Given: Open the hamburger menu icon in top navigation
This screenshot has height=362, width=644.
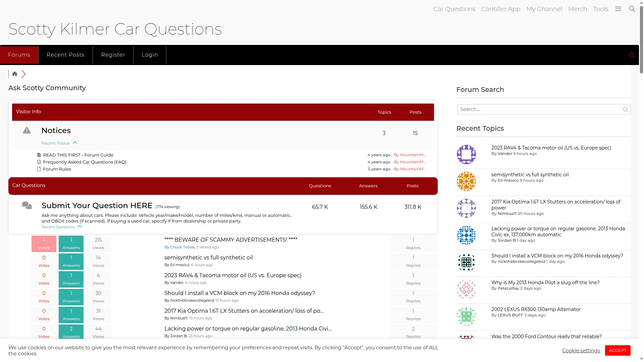Looking at the screenshot, I should (x=618, y=9).
